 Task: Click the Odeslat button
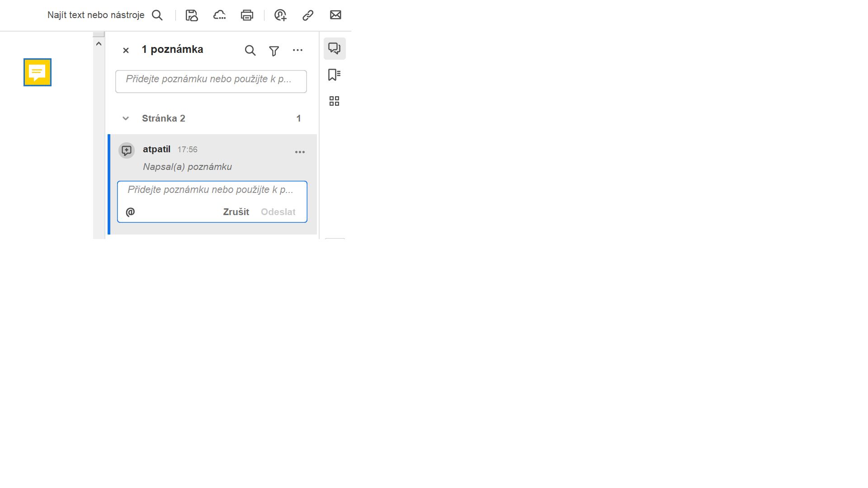point(278,212)
